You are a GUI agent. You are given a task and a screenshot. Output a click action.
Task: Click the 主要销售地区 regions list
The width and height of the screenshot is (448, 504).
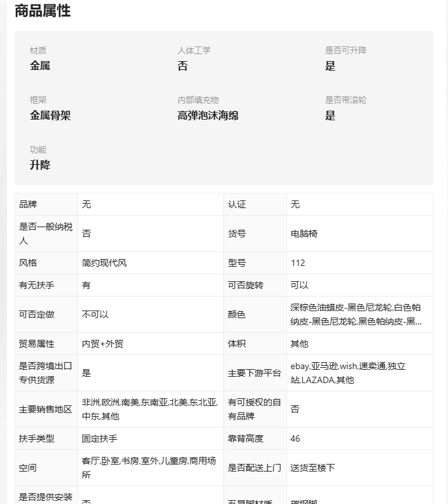point(150,409)
